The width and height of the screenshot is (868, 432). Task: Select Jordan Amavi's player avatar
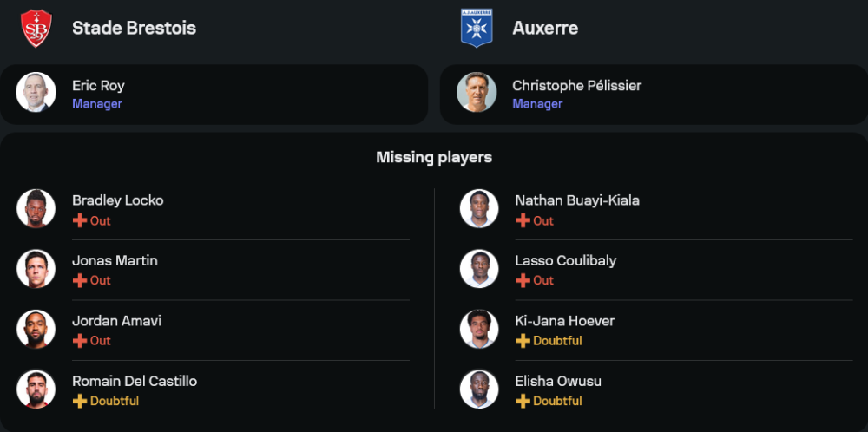[36, 329]
